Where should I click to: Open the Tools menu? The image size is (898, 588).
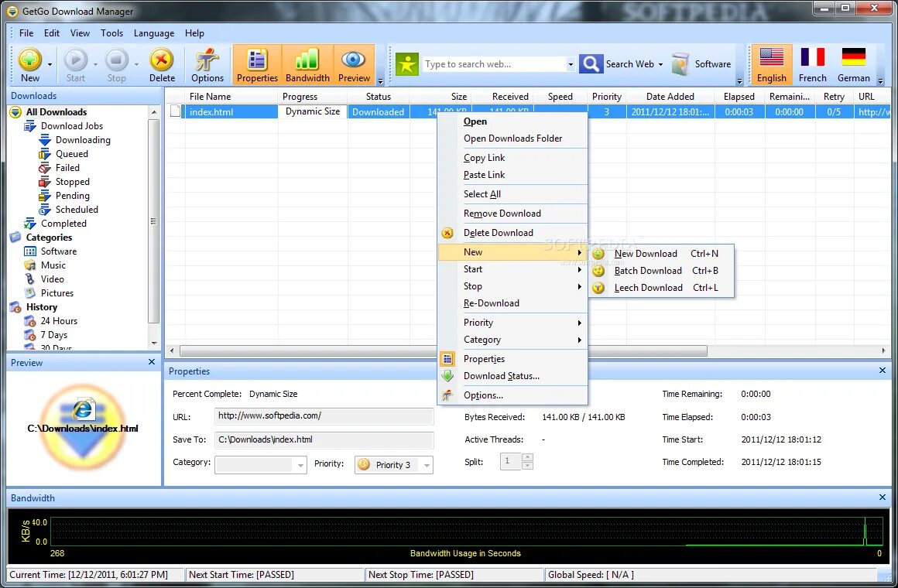pyautogui.click(x=111, y=33)
